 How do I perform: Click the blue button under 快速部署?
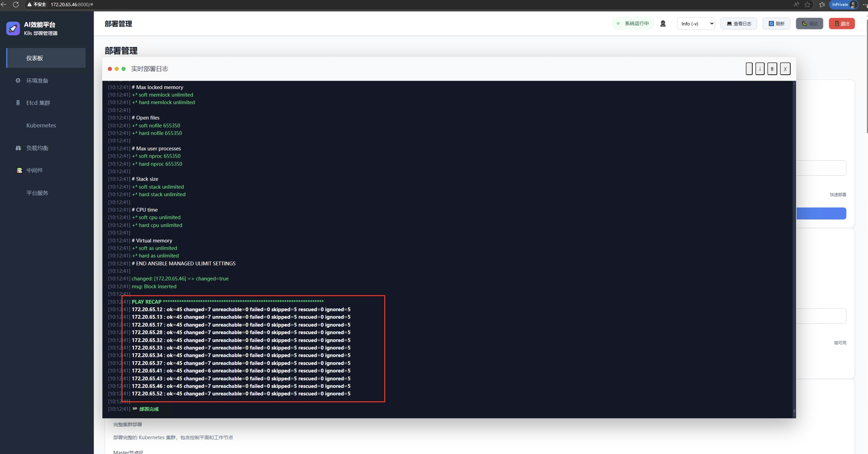point(821,213)
